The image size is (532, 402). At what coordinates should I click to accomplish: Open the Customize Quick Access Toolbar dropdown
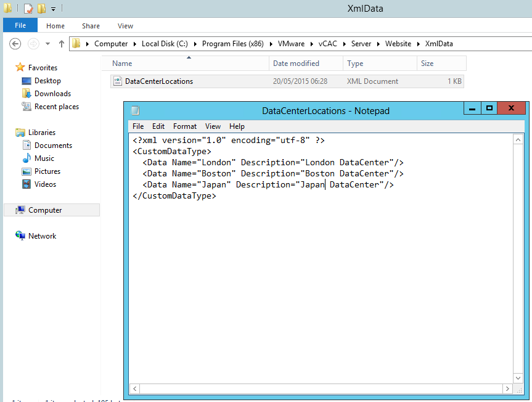coord(53,9)
